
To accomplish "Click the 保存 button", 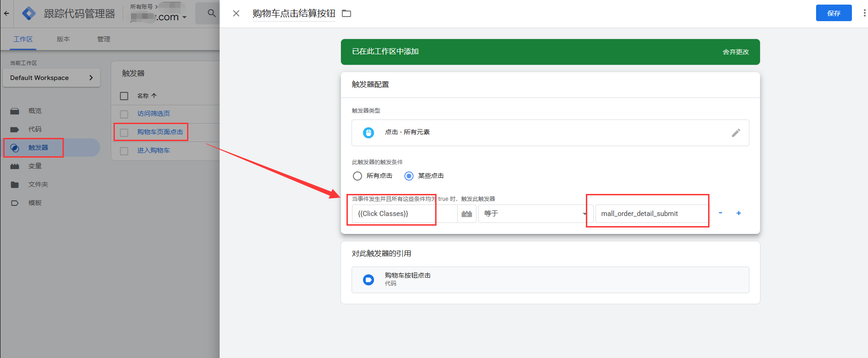I will click(834, 13).
